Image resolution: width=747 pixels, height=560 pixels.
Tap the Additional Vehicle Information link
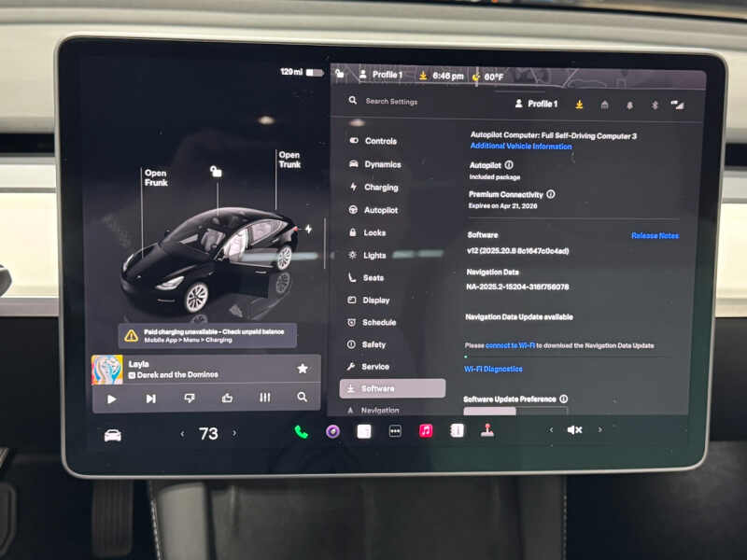pyautogui.click(x=520, y=147)
